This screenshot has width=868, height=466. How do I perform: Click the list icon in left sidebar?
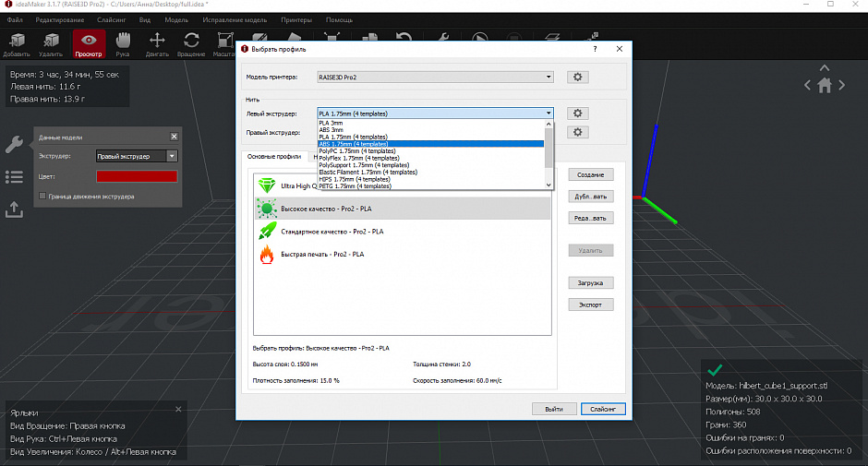click(14, 177)
